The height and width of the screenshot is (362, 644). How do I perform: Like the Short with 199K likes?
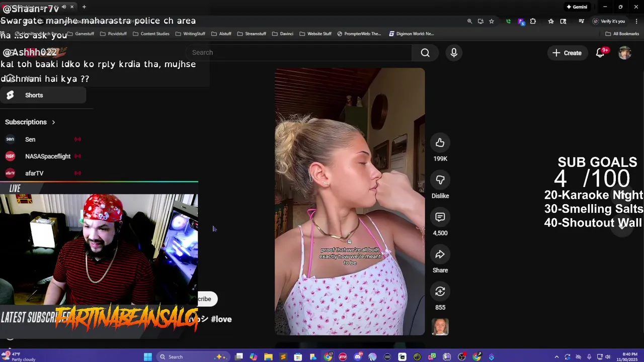(440, 143)
